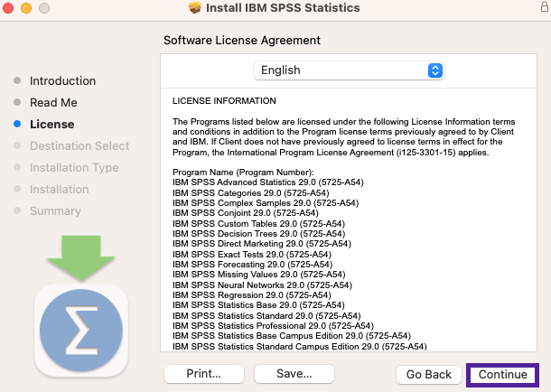The height and width of the screenshot is (392, 551).
Task: Click the IBM SPSS Statistics Professional 29.0 line
Action: tap(273, 325)
